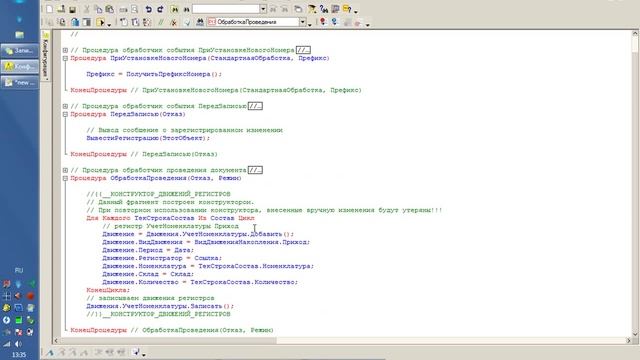Open the dropdown arrow next to the debug play icon

(109, 24)
